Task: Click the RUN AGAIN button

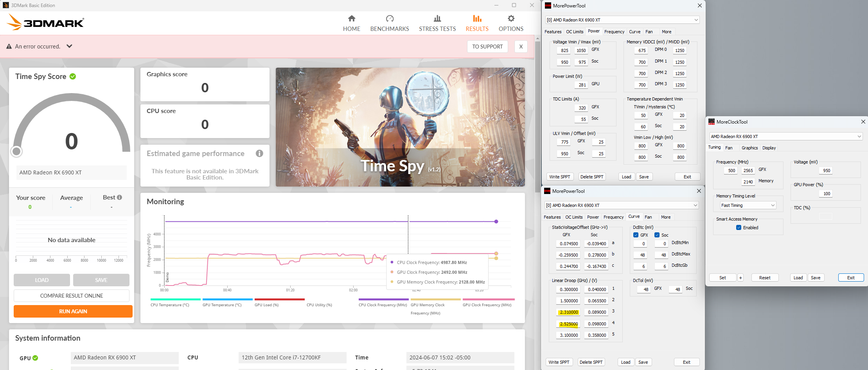Action: point(73,311)
